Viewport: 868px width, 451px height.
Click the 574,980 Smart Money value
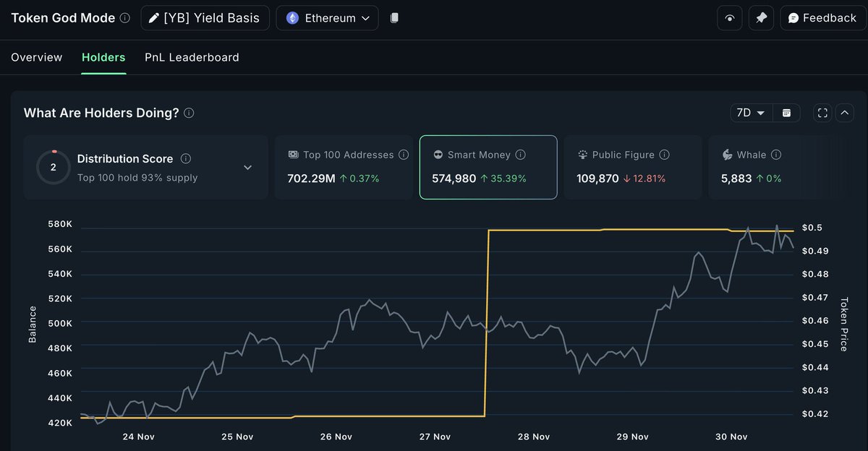454,178
